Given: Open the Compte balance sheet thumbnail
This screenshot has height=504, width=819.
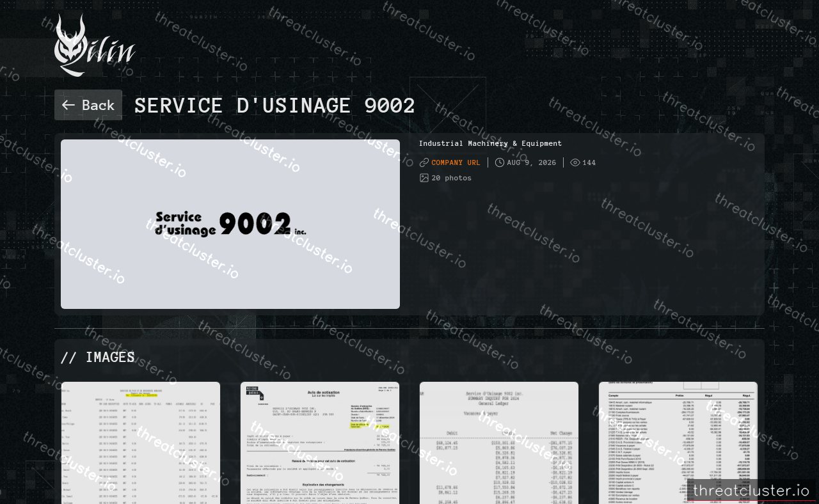Looking at the screenshot, I should [x=678, y=443].
